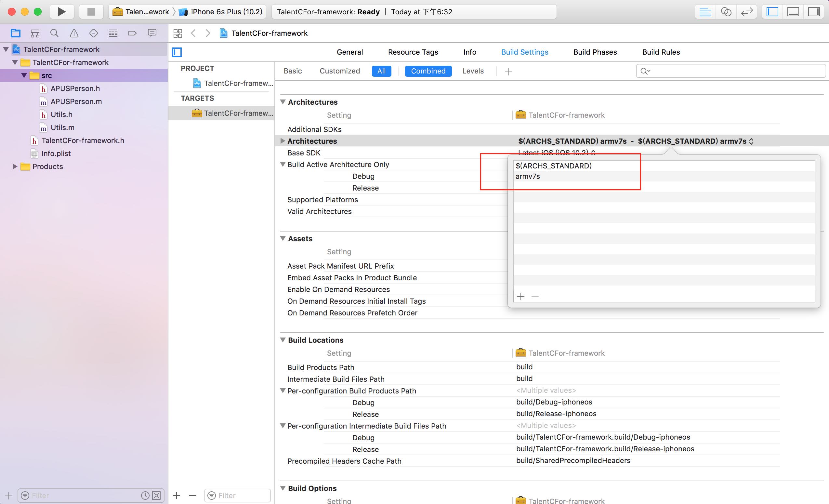829x504 pixels.
Task: Show the Symbol navigator hierarchy icon
Action: coord(35,33)
